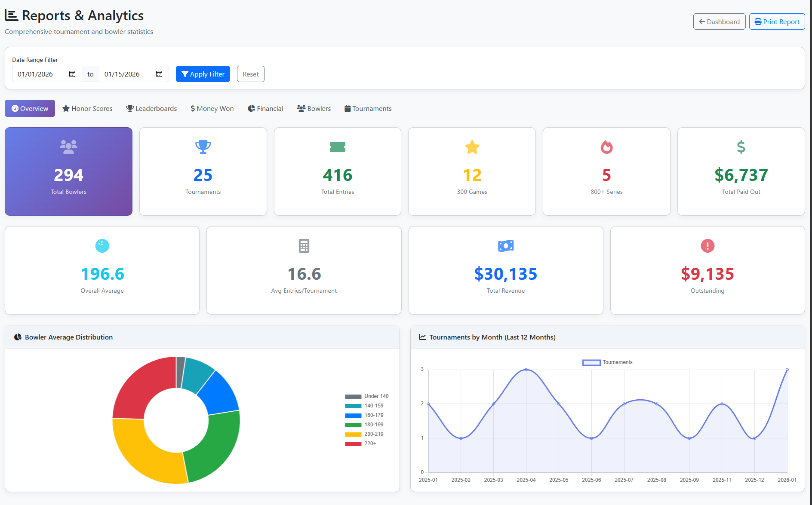Expand the Money Won section

click(211, 108)
